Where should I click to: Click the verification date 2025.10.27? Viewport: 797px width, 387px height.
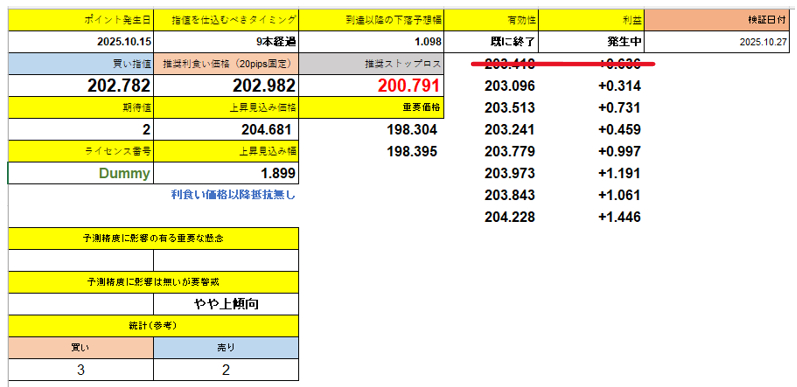click(x=717, y=42)
